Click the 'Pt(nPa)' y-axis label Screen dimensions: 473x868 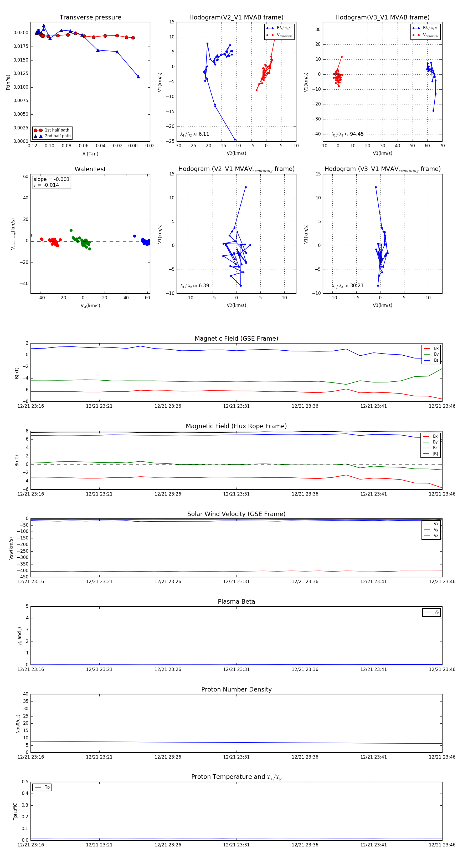(8, 82)
